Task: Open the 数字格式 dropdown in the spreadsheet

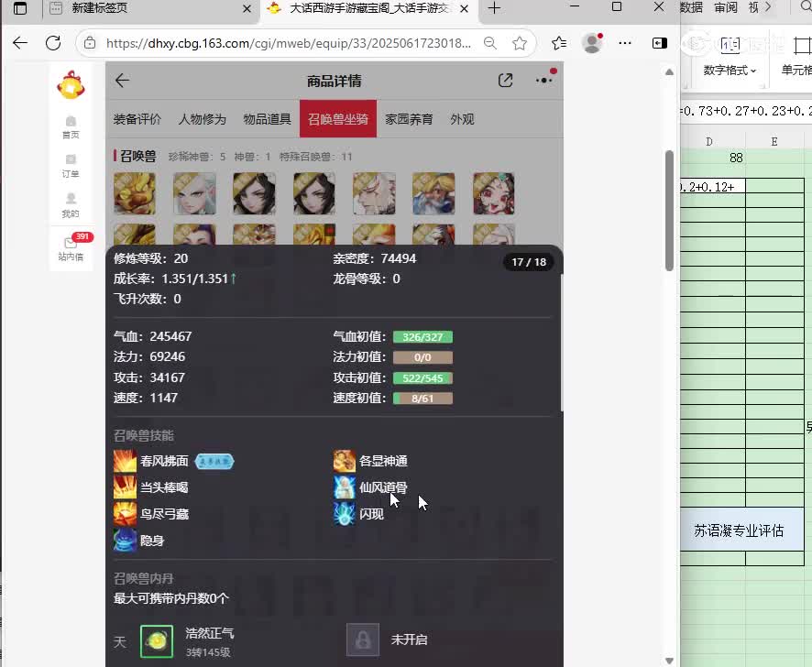Action: pos(730,70)
